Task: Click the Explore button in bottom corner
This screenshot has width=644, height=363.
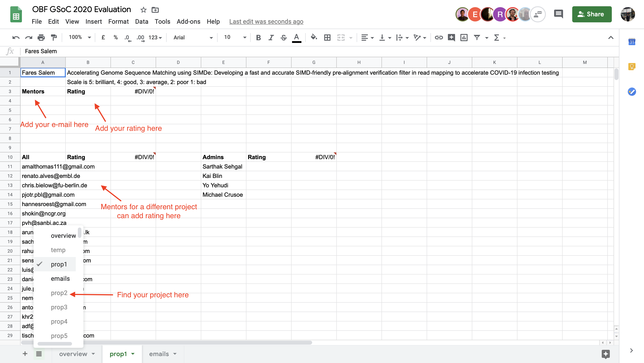Action: pyautogui.click(x=606, y=354)
